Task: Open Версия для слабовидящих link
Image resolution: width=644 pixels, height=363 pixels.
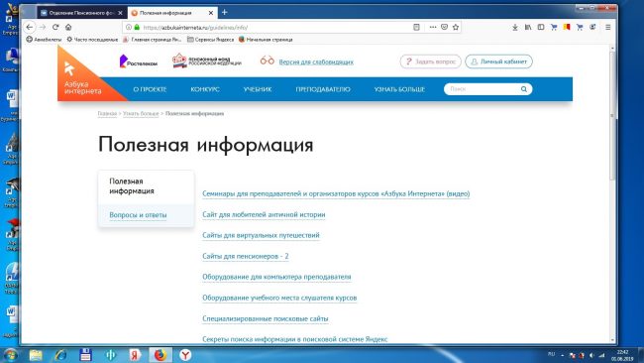Action: 316,62
